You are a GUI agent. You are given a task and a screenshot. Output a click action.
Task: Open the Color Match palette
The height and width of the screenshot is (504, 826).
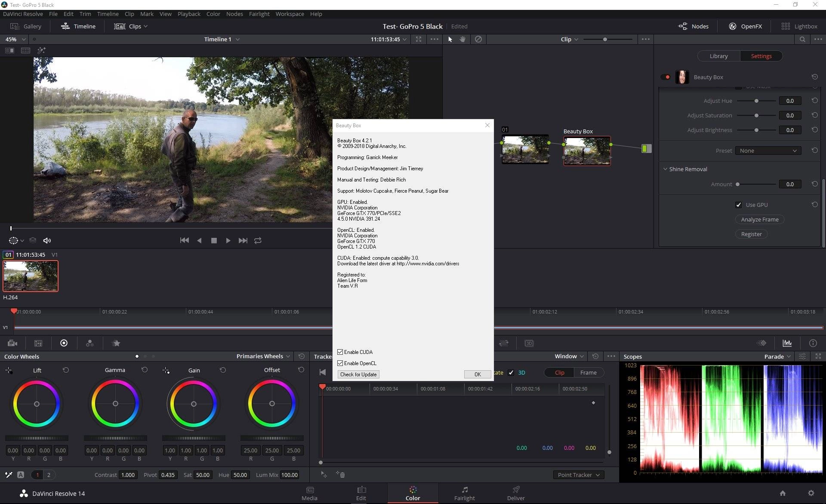38,343
